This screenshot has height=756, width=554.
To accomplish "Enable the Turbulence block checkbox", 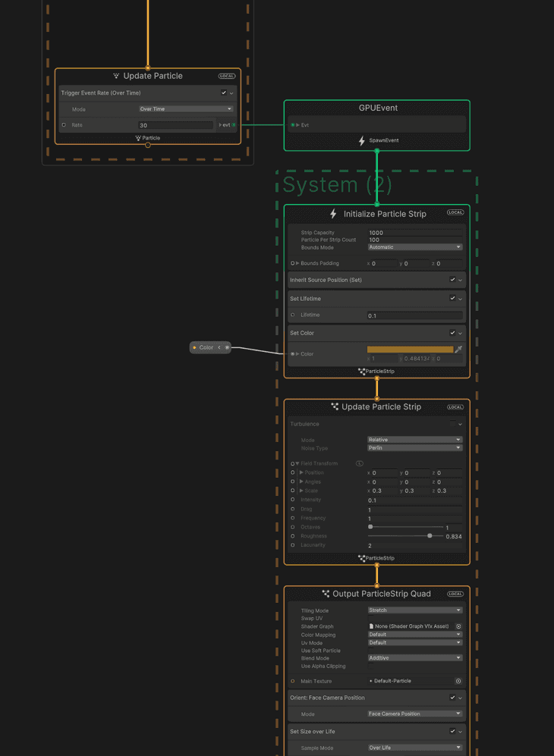I will pos(452,424).
